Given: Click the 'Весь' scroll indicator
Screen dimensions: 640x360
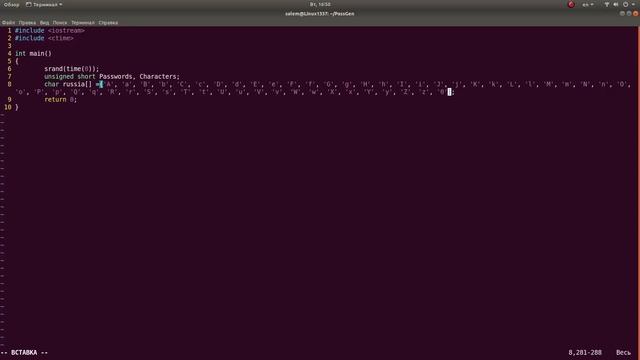Looking at the screenshot, I should tap(623, 353).
